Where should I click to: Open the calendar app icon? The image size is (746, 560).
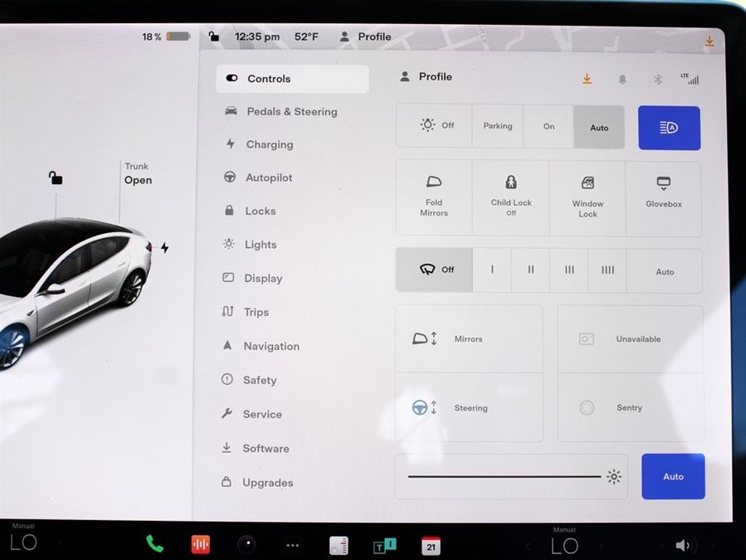click(x=431, y=545)
